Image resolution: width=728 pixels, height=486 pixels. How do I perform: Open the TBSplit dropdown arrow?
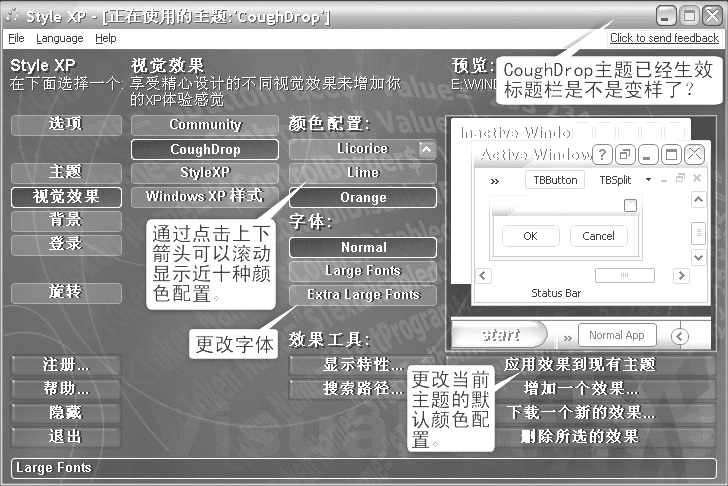tap(648, 180)
